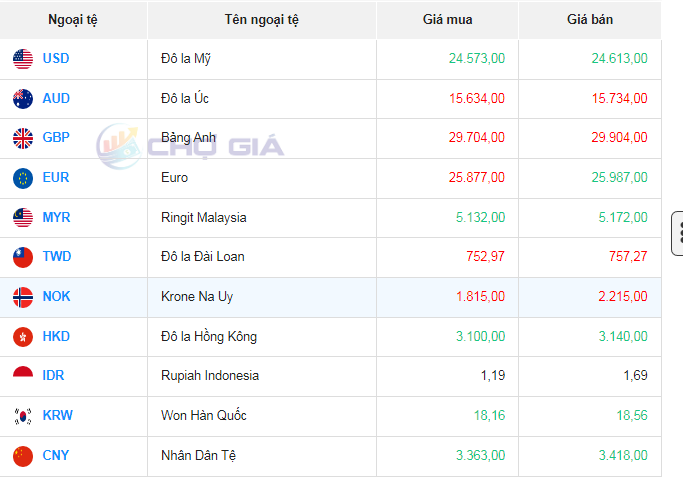Image resolution: width=683 pixels, height=477 pixels.
Task: Click the Australian flag icon
Action: [23, 99]
